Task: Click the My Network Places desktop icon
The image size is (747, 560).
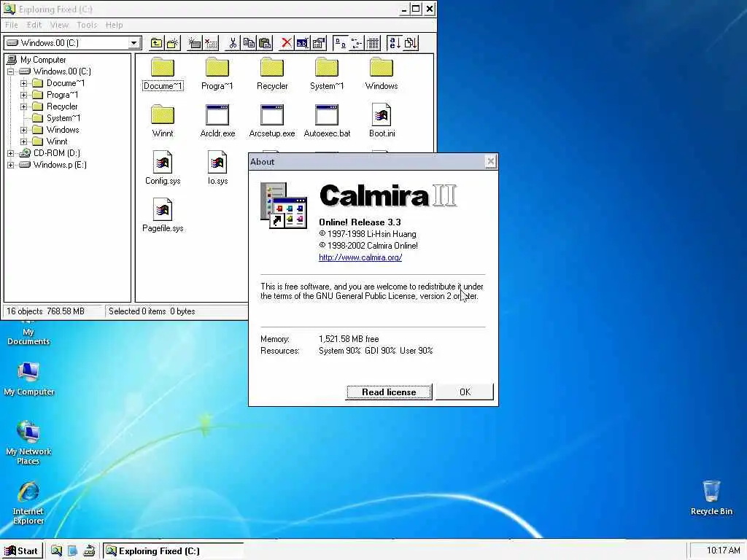Action: tap(28, 443)
